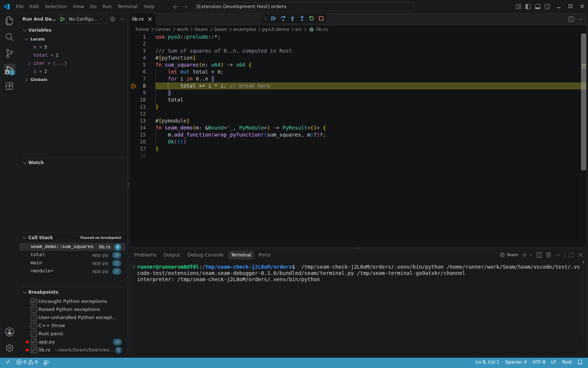
Task: Click the Continue debug button
Action: point(273,18)
